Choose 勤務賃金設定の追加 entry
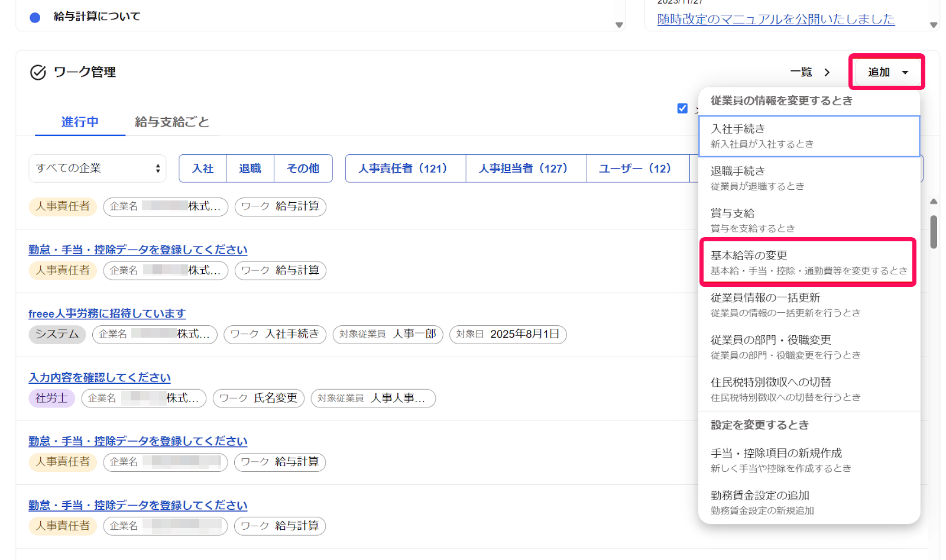This screenshot has height=560, width=946. [809, 503]
